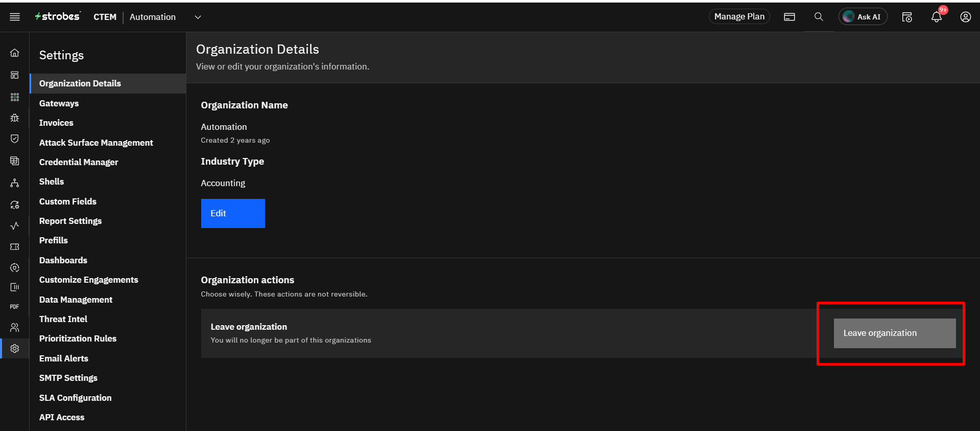Open Threat Intel settings
980x431 pixels.
(63, 319)
